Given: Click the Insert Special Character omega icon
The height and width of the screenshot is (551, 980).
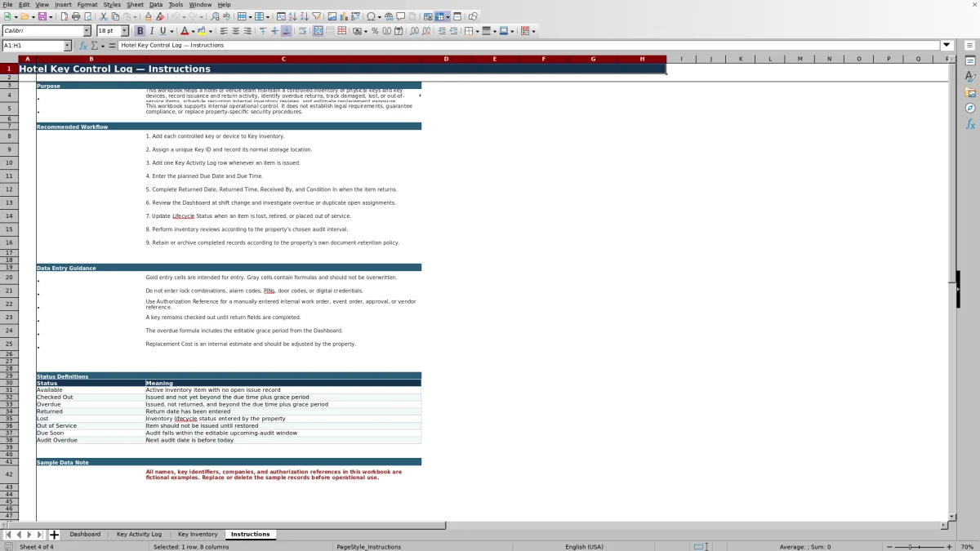Looking at the screenshot, I should pos(372,16).
